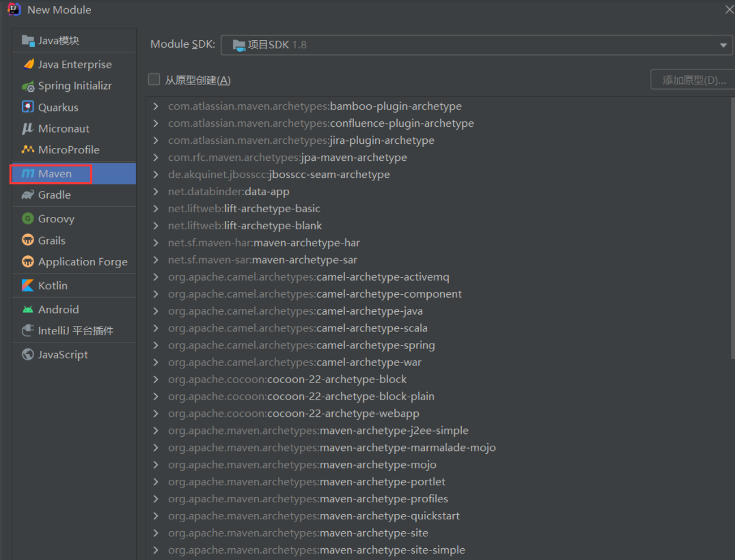The width and height of the screenshot is (735, 560).
Task: Click the Application Forge icon
Action: pyautogui.click(x=28, y=262)
